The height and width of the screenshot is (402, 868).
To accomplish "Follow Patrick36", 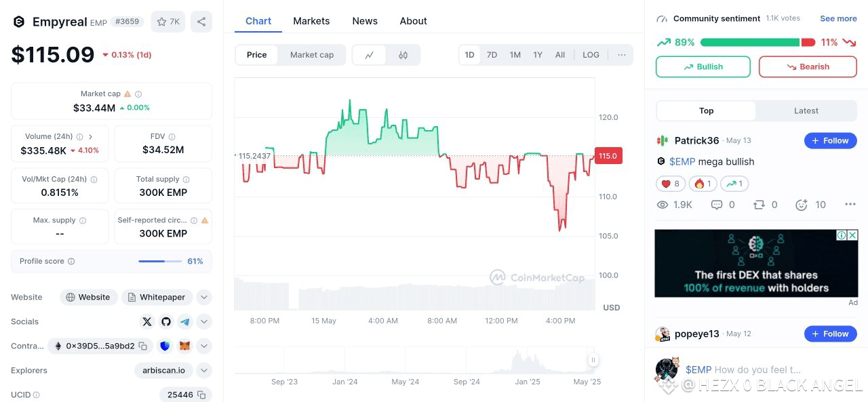I will 831,141.
